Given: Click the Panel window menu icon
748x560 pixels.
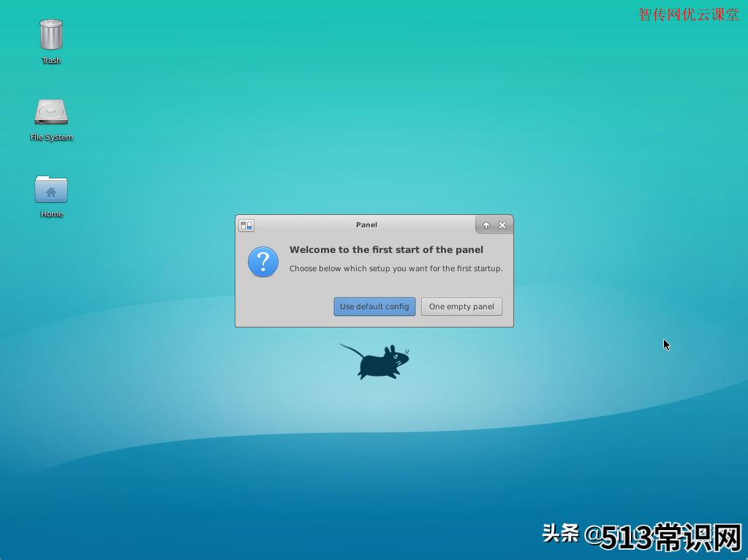Looking at the screenshot, I should coord(246,225).
